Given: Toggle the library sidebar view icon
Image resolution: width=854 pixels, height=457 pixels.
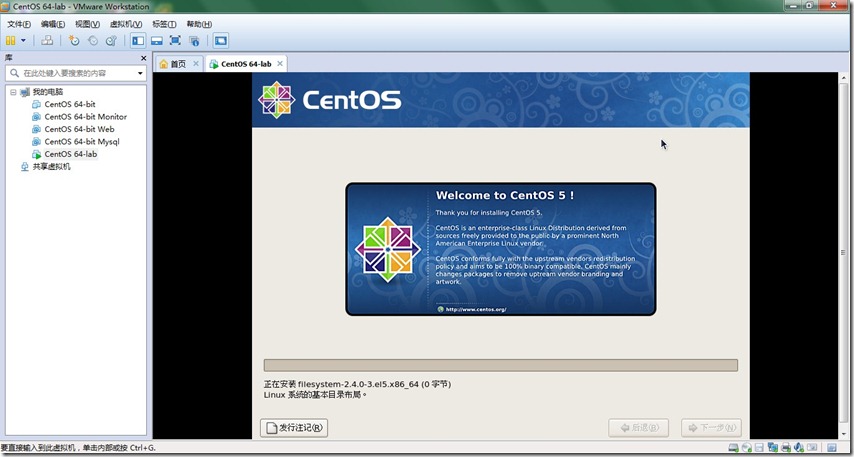Looking at the screenshot, I should pos(138,40).
